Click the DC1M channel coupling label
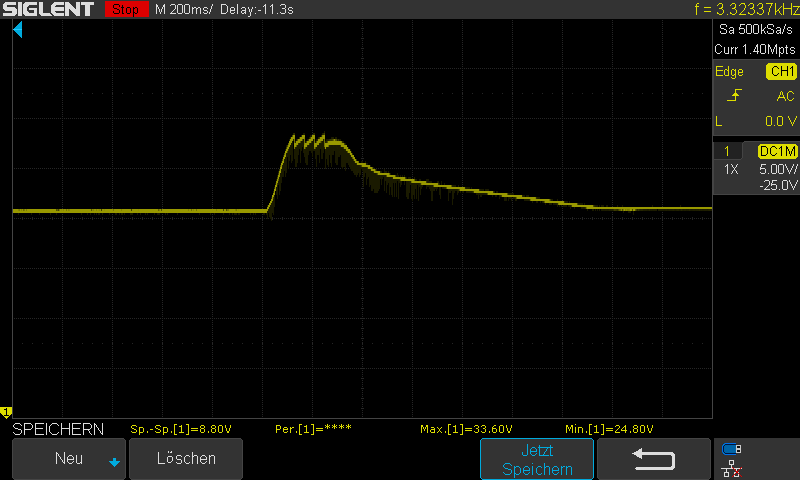The height and width of the screenshot is (480, 800). pos(778,151)
